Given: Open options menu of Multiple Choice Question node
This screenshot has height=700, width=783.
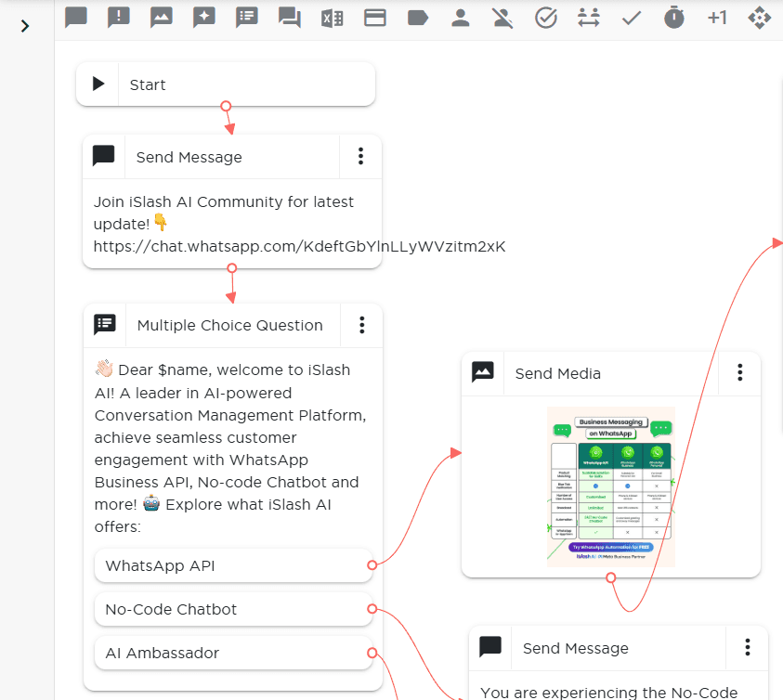Looking at the screenshot, I should click(362, 325).
